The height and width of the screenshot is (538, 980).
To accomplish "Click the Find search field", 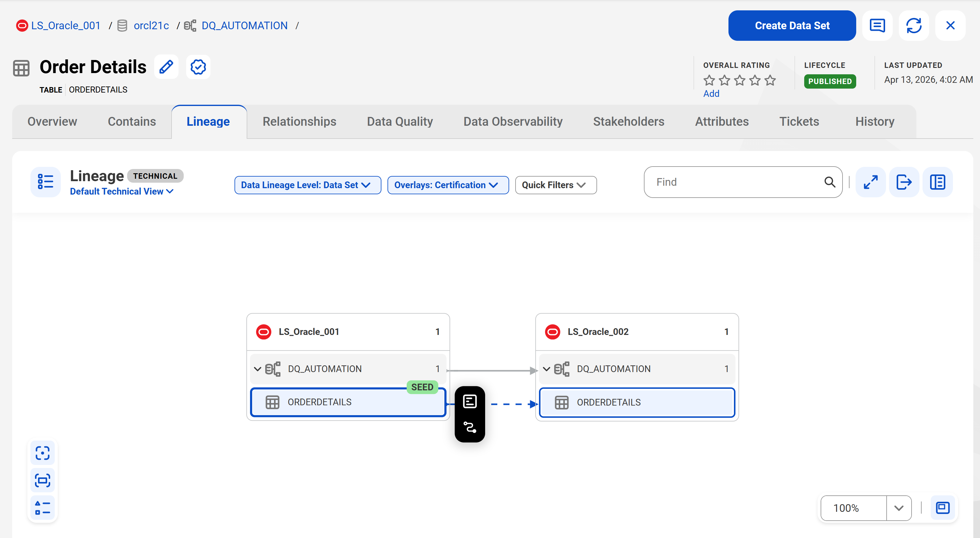I will (743, 182).
